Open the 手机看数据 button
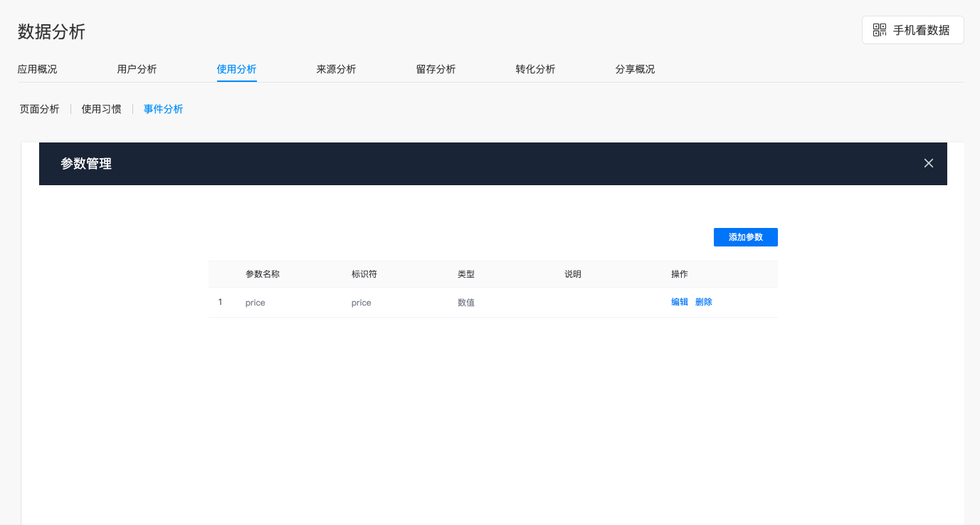This screenshot has width=980, height=525. [x=912, y=30]
